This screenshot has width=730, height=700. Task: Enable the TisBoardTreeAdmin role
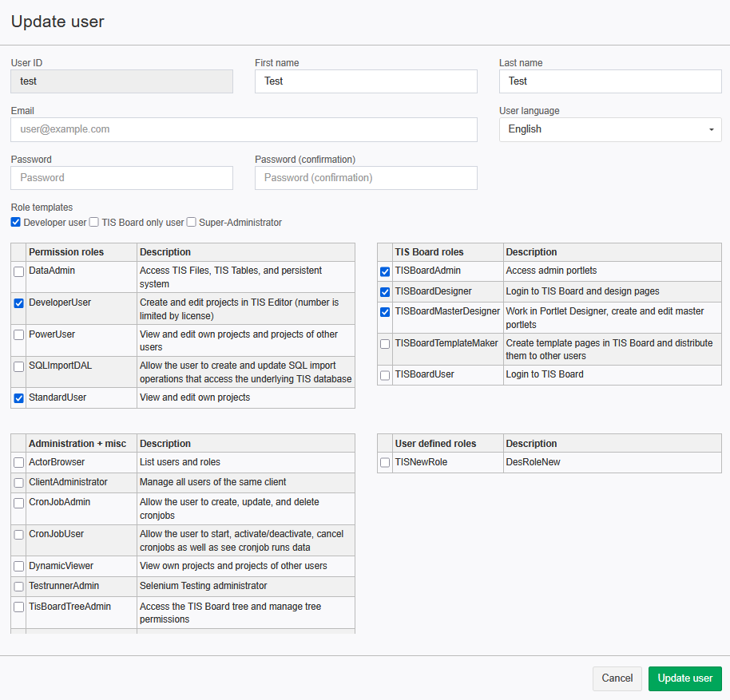(18, 607)
